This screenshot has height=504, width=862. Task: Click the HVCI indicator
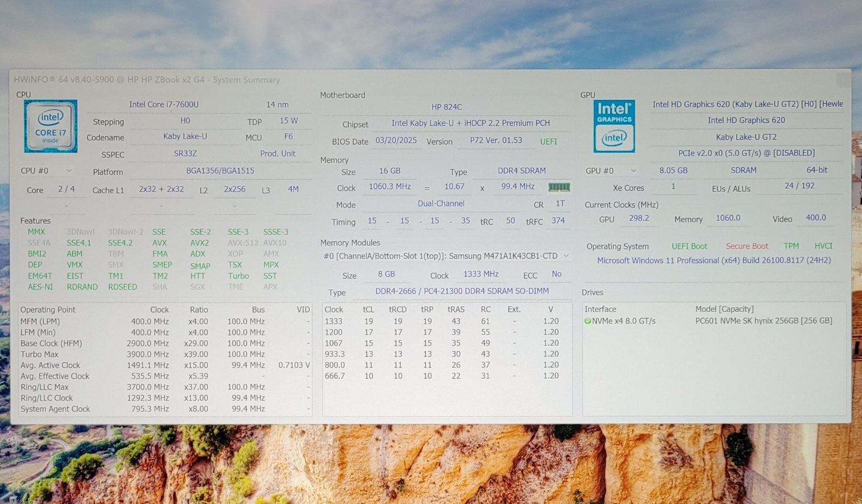823,246
